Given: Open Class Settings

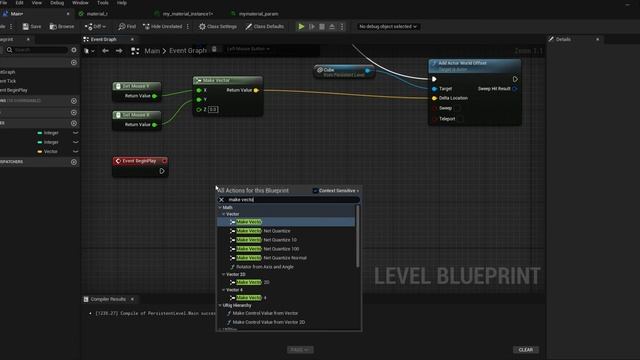Looking at the screenshot, I should coord(218,27).
